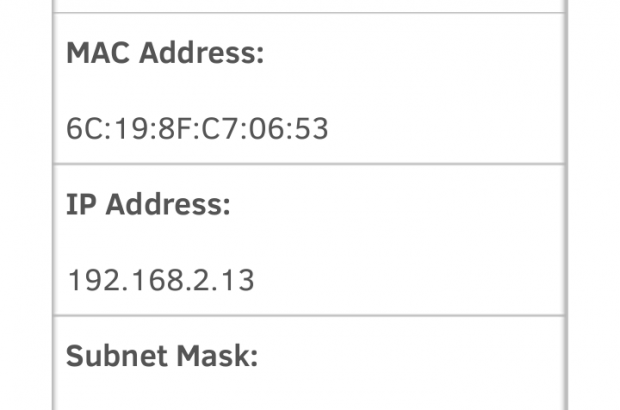Click the divider line above Subnet Mask
This screenshot has width=620, height=410.
point(310,316)
